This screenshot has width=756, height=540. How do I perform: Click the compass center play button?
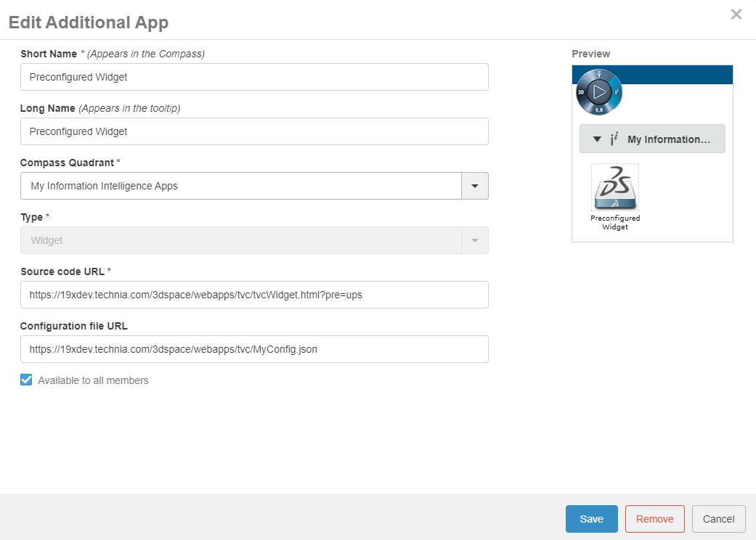(599, 92)
